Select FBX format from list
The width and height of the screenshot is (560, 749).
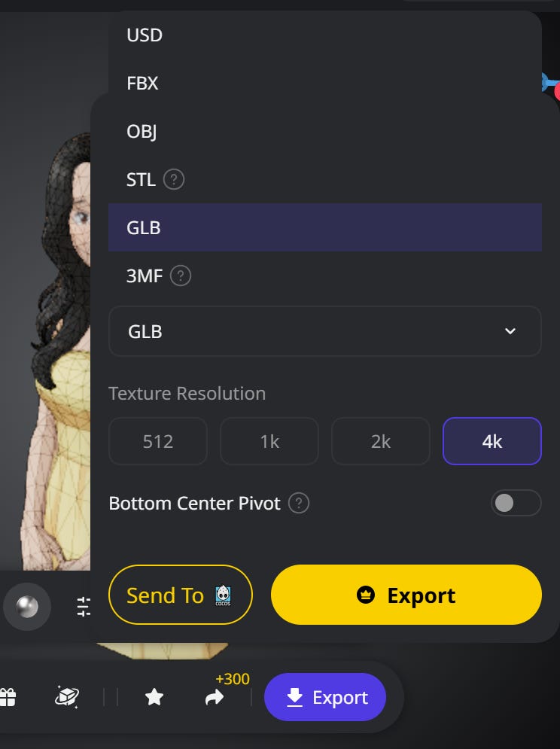tap(325, 83)
